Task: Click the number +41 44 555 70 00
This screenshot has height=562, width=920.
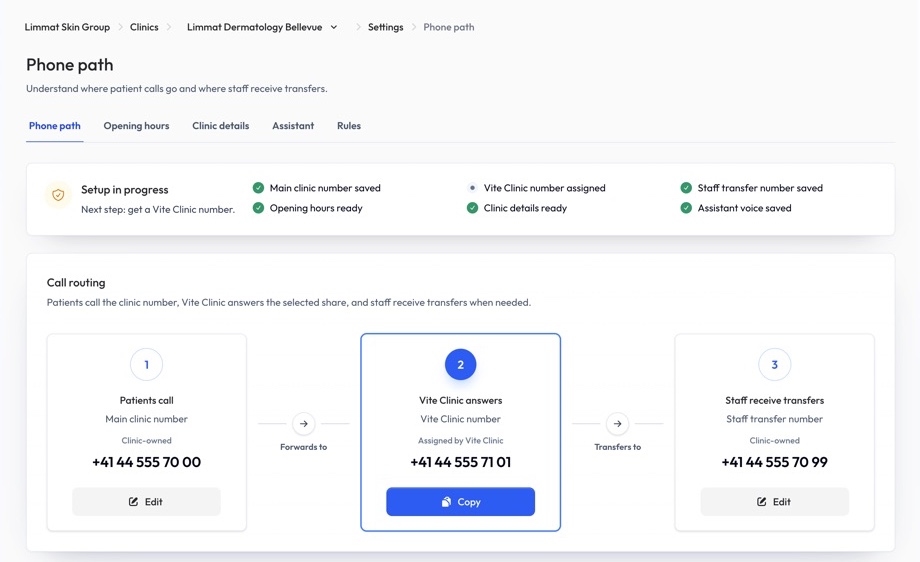Action: click(x=147, y=462)
